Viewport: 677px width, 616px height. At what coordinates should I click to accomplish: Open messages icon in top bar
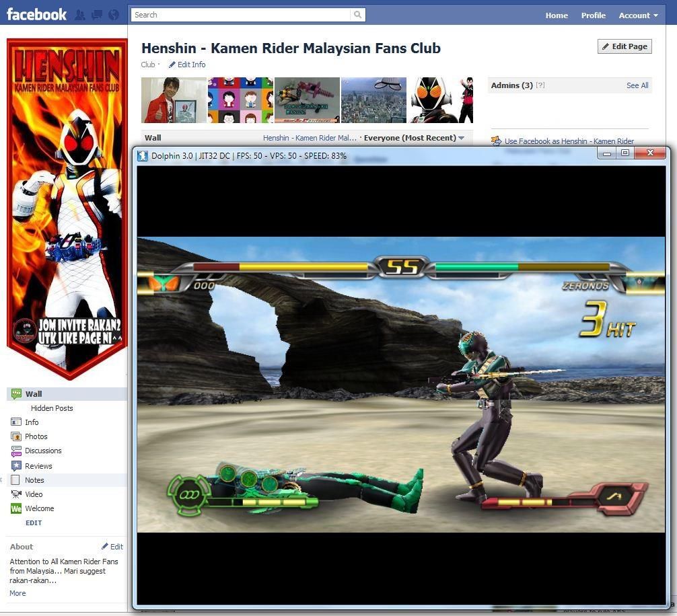click(x=97, y=15)
